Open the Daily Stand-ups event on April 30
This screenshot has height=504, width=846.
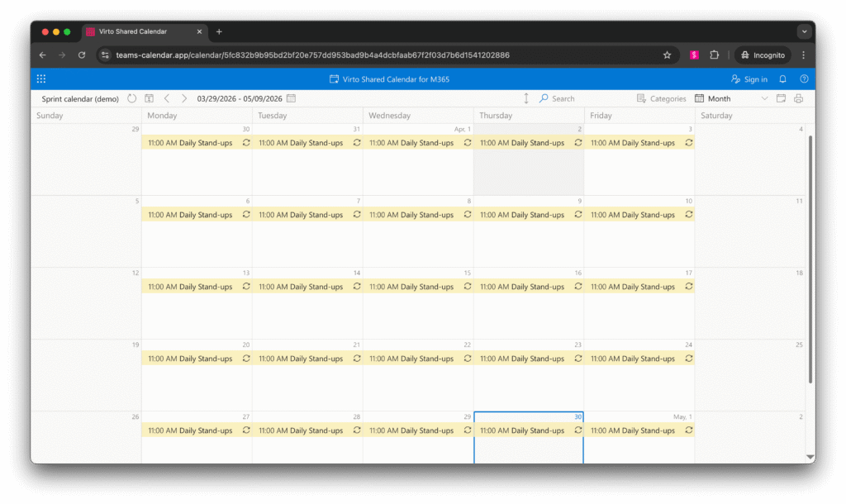coord(529,430)
